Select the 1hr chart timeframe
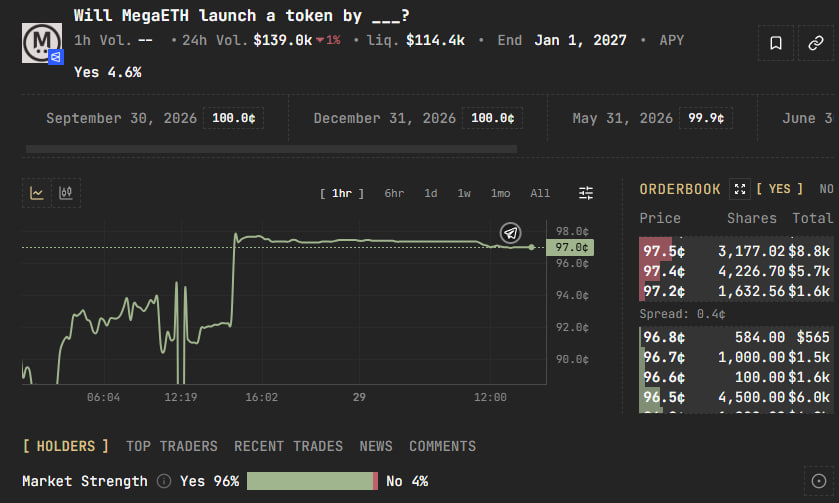 coord(342,193)
